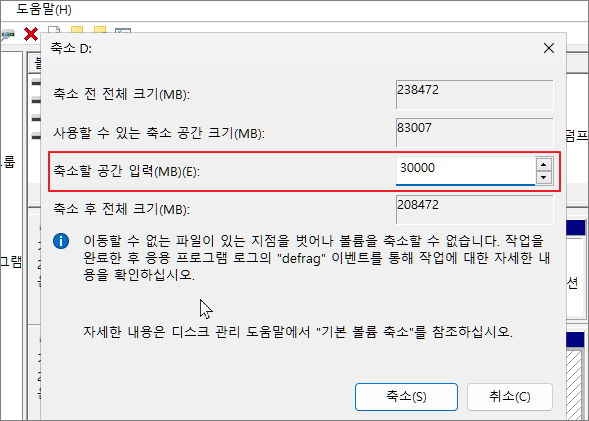Screen dimensions: 589x421
Task: Click the 축소 후 전체 크기 value 208472
Action: (x=474, y=210)
